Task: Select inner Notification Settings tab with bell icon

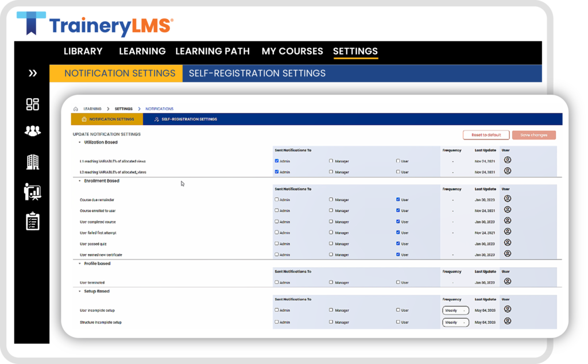Action: pos(107,119)
